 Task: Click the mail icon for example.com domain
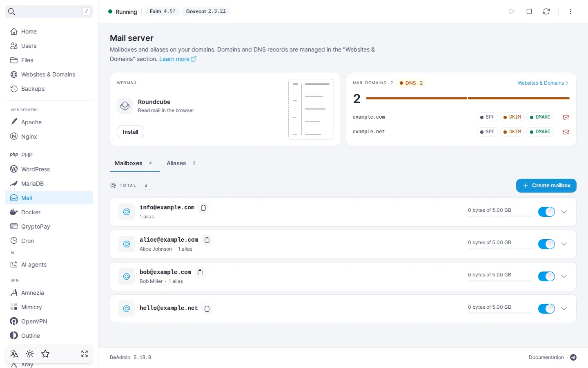[x=566, y=117]
